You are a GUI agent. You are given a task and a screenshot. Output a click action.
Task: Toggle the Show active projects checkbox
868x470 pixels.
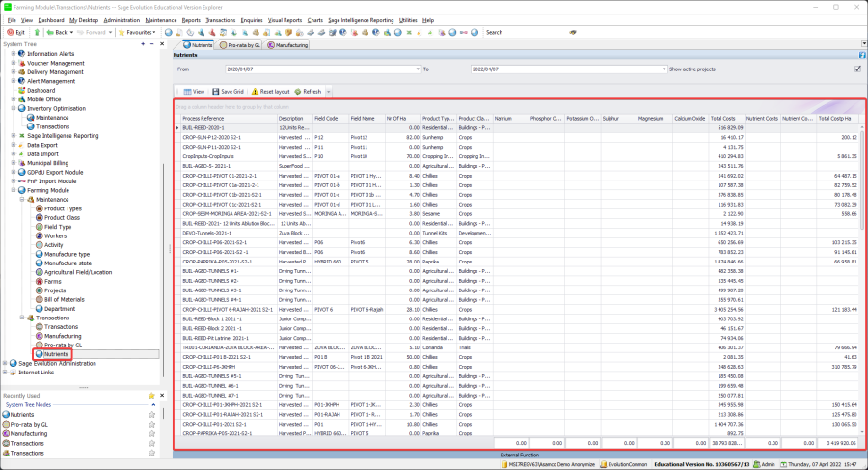[x=856, y=69]
